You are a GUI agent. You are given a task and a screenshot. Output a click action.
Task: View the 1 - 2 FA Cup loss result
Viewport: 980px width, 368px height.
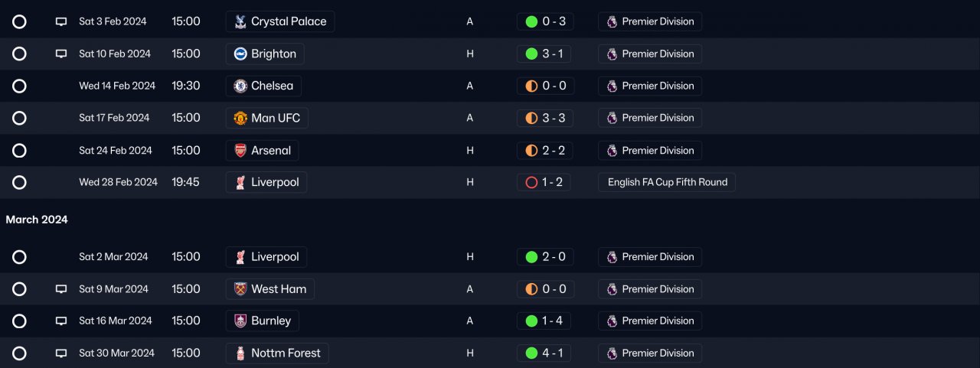pos(544,183)
